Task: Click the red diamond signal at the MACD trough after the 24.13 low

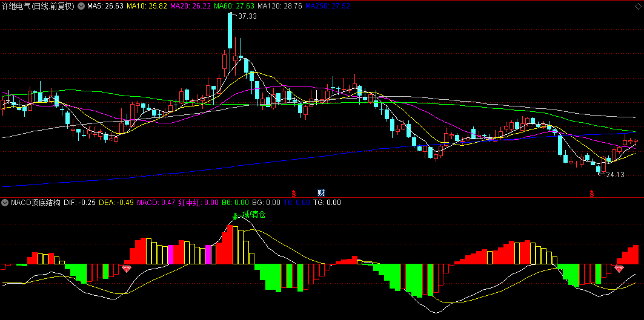Action: [619, 269]
